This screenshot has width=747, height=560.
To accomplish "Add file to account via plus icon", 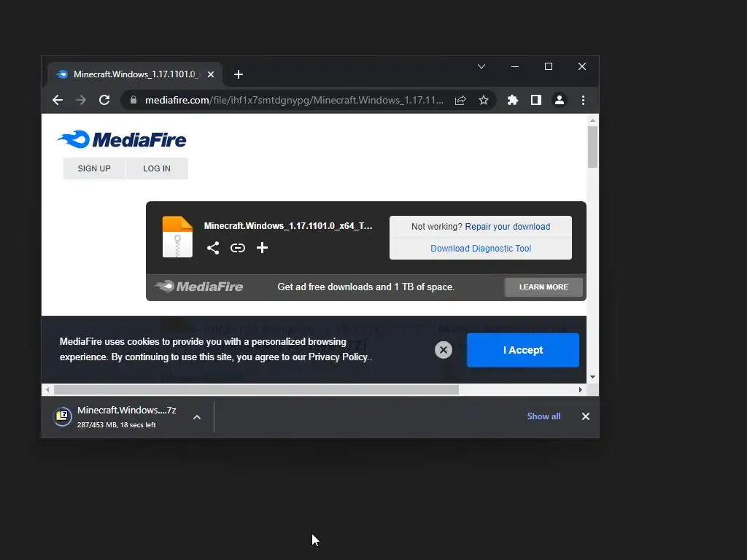I will point(262,248).
